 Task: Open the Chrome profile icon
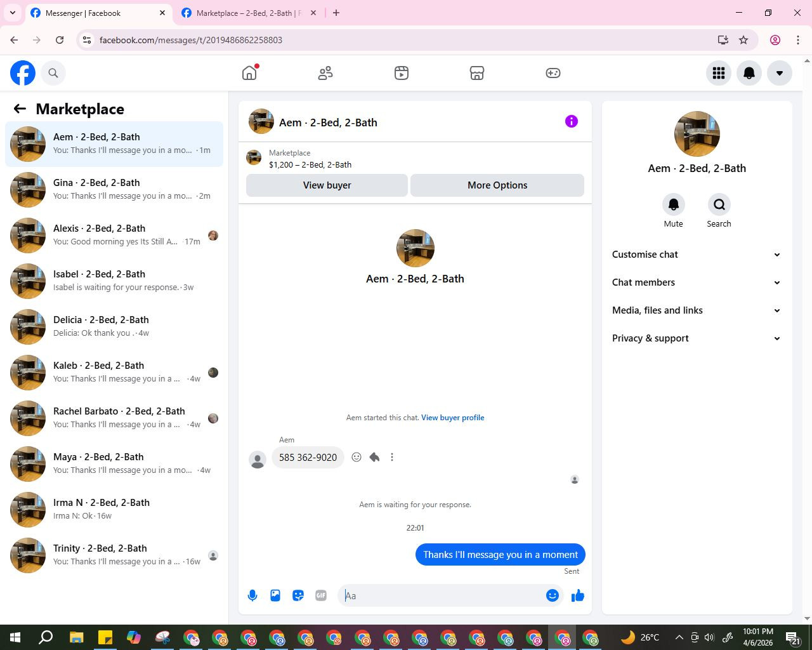point(775,40)
